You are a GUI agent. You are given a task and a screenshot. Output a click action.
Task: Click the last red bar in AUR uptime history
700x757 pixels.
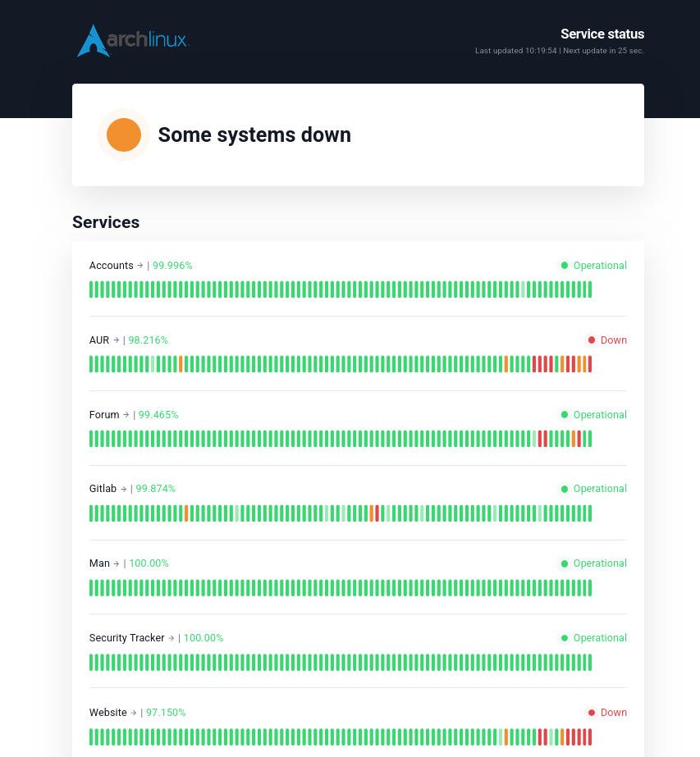click(x=589, y=364)
